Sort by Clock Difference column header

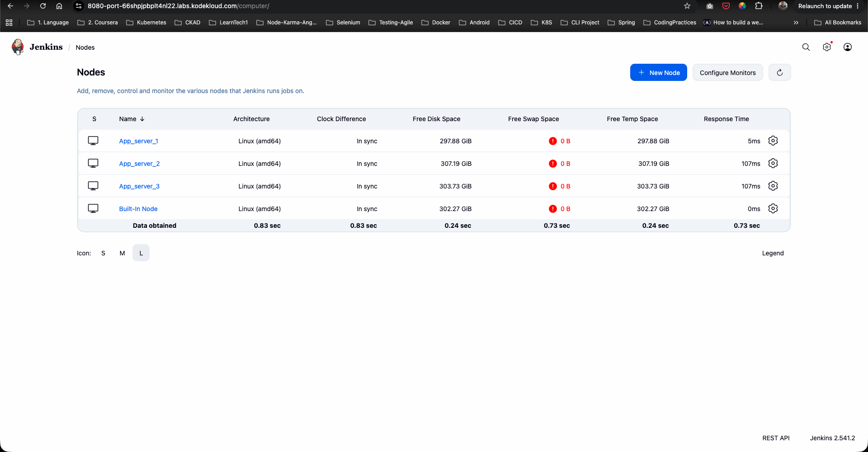click(341, 119)
